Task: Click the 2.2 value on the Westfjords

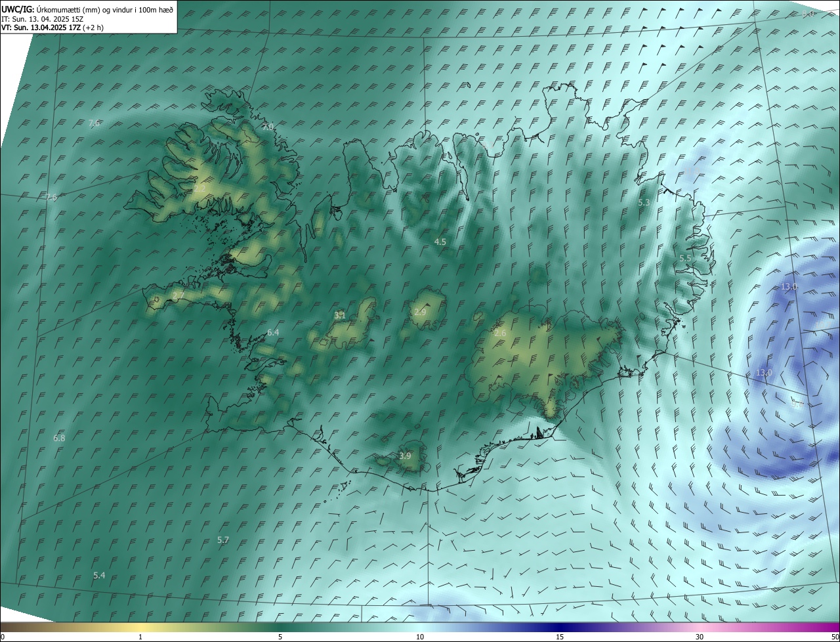Action: (199, 188)
